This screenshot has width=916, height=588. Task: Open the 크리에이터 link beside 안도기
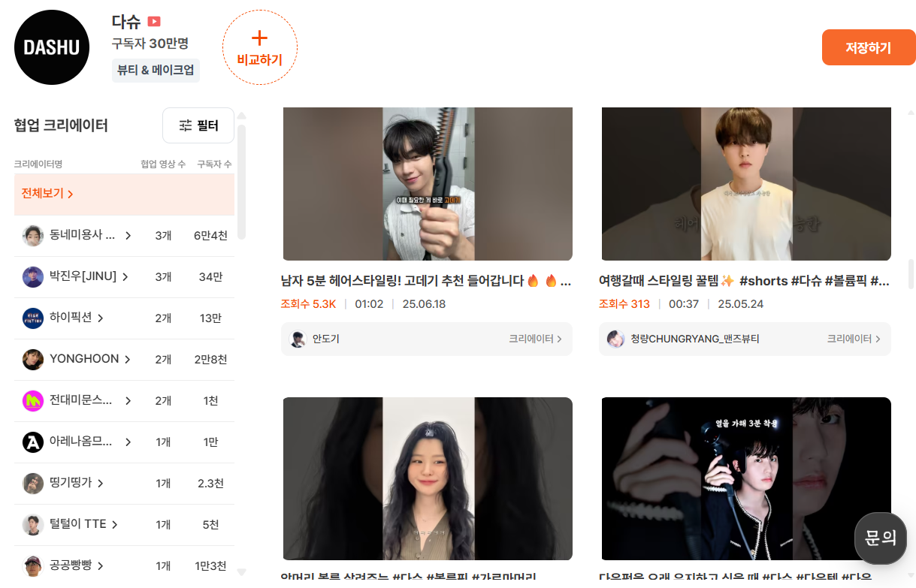tap(535, 339)
